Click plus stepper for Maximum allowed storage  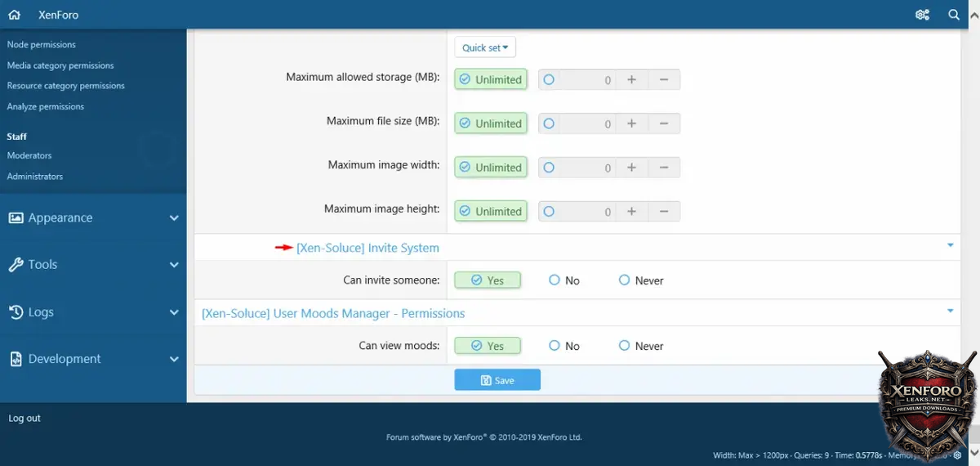[631, 79]
